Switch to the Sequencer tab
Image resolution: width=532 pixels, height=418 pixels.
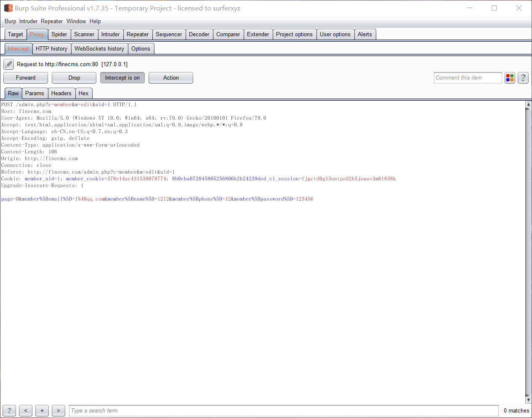click(x=169, y=35)
